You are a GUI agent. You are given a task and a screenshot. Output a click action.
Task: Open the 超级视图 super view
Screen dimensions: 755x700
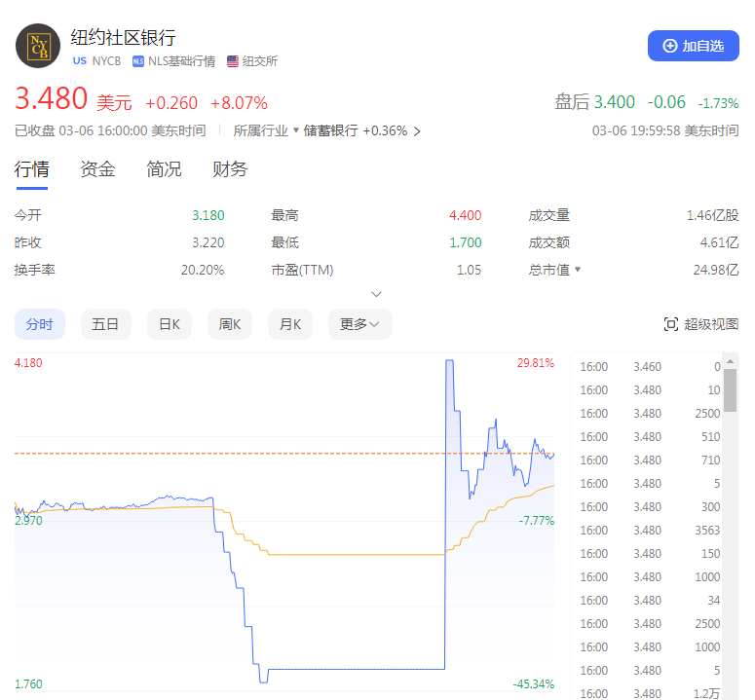point(701,324)
